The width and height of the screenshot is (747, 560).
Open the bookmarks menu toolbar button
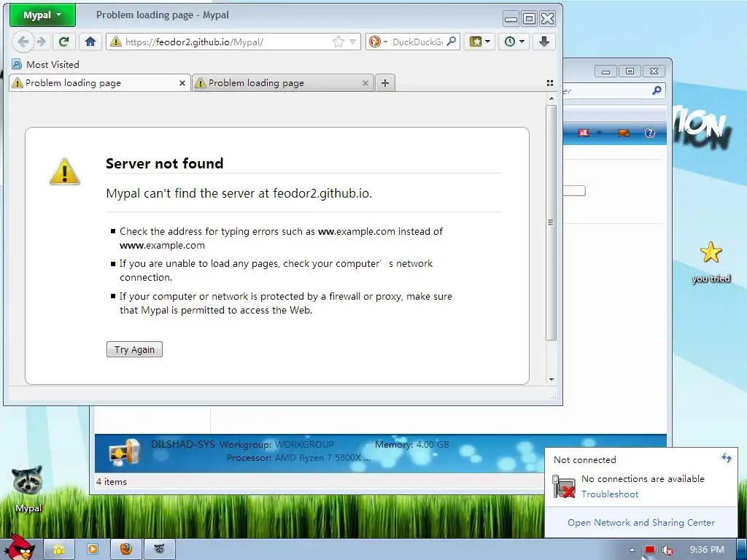[476, 42]
